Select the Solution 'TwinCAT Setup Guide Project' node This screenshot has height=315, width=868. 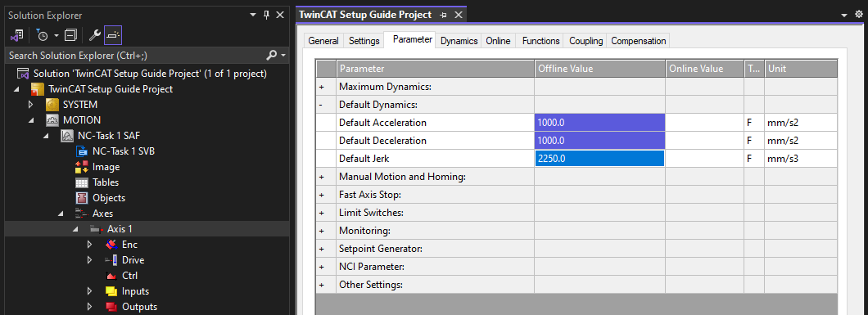pos(150,74)
